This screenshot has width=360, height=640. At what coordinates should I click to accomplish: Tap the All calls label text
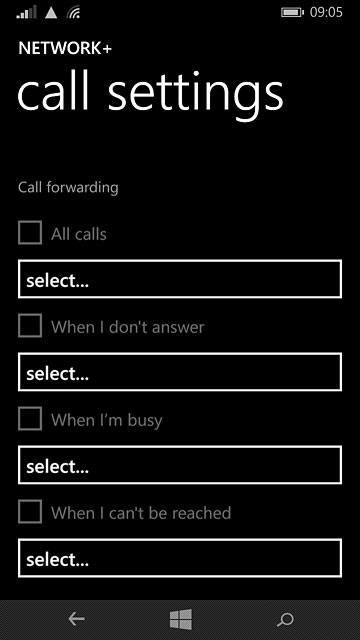[79, 234]
